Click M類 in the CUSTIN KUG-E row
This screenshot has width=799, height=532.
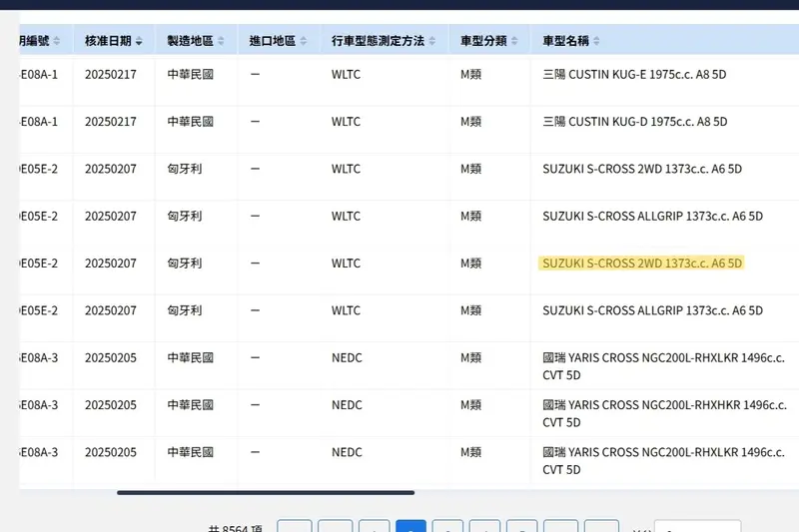[x=470, y=74]
